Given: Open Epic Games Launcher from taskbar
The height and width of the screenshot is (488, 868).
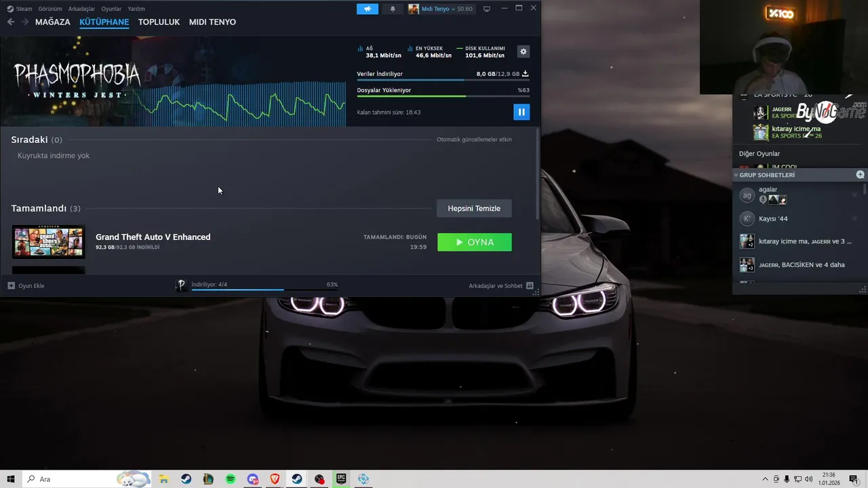Looking at the screenshot, I should click(341, 479).
